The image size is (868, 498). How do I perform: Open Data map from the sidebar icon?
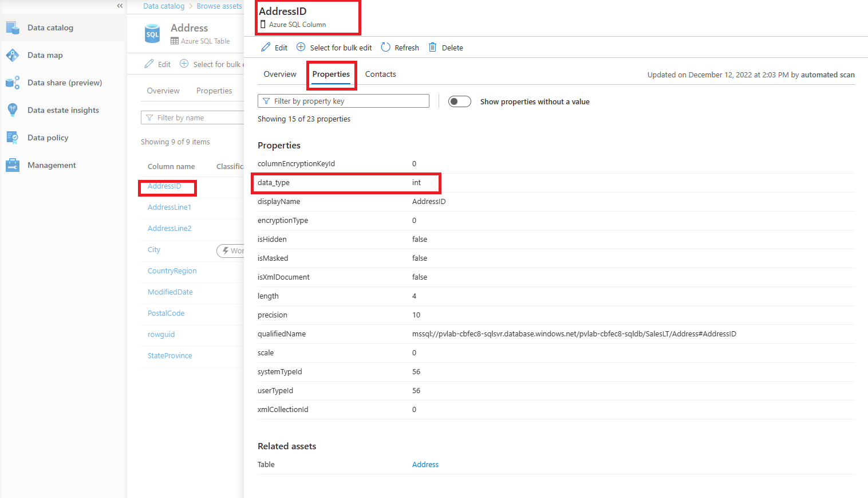click(x=13, y=55)
